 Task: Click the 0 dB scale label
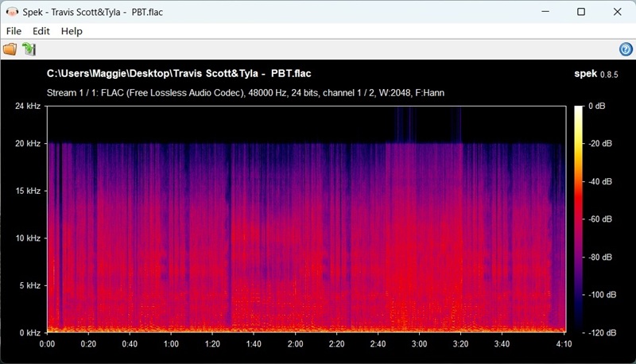(597, 106)
